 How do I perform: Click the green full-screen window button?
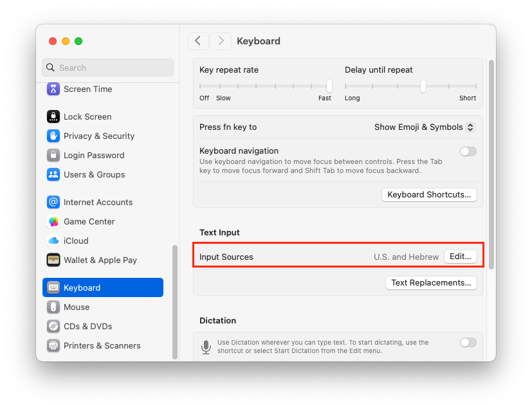tap(78, 41)
